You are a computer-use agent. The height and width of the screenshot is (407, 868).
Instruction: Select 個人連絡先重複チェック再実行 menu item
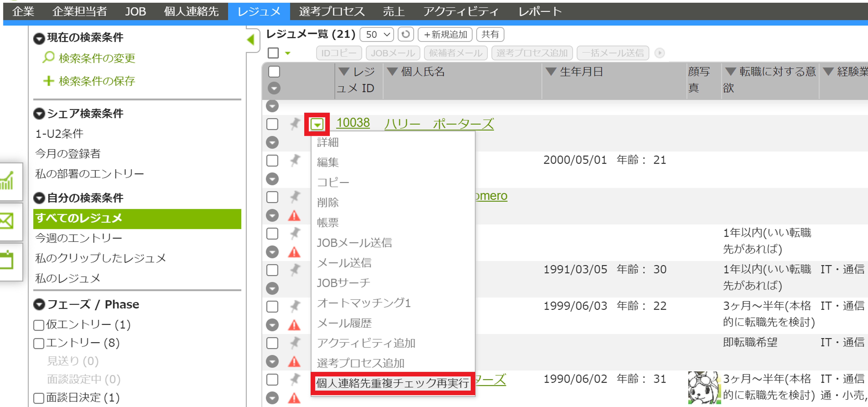click(393, 383)
